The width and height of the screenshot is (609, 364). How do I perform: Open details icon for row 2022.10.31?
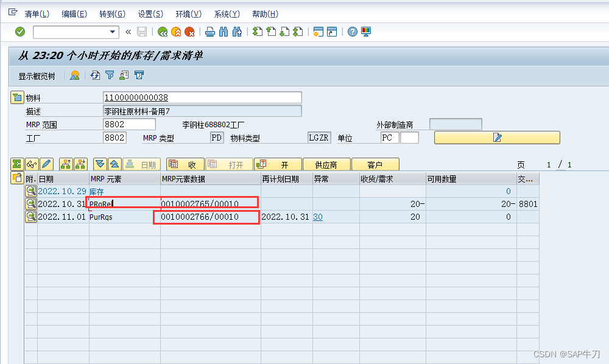[31, 204]
